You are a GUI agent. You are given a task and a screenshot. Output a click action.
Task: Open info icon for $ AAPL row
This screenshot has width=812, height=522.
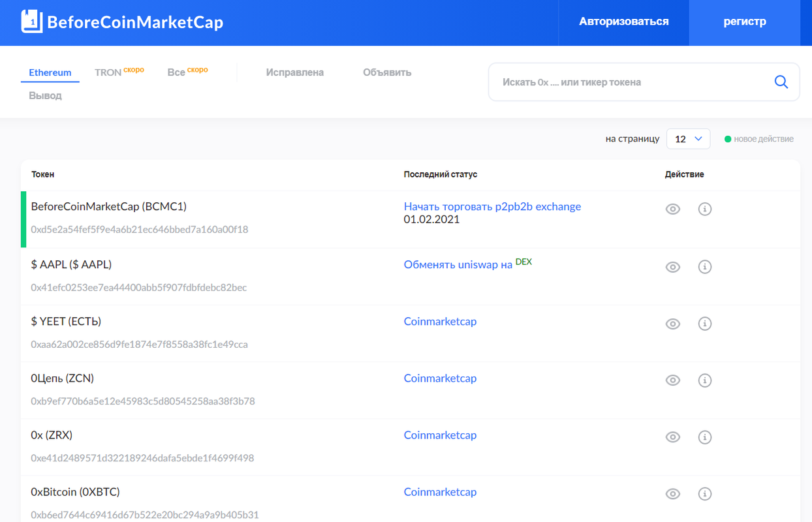pyautogui.click(x=704, y=266)
